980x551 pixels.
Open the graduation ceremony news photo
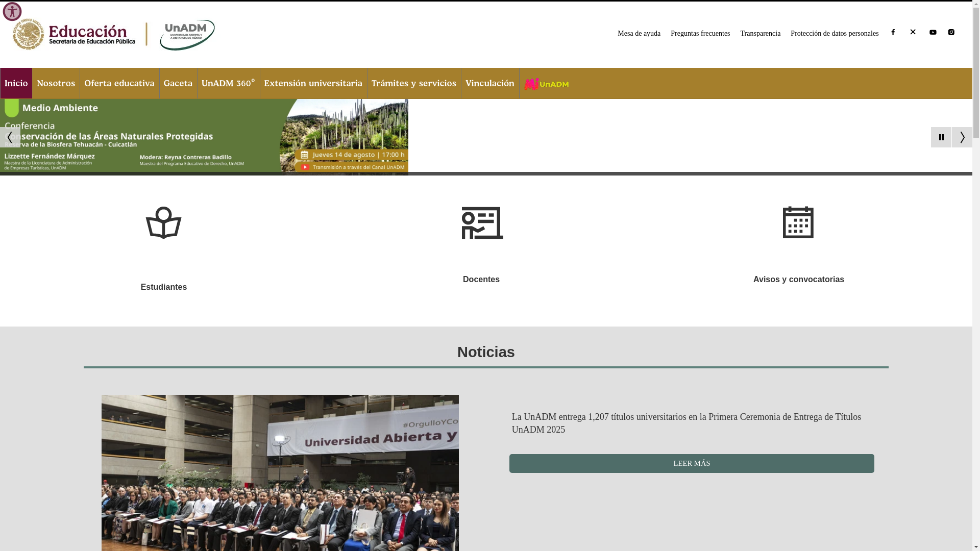click(x=280, y=473)
